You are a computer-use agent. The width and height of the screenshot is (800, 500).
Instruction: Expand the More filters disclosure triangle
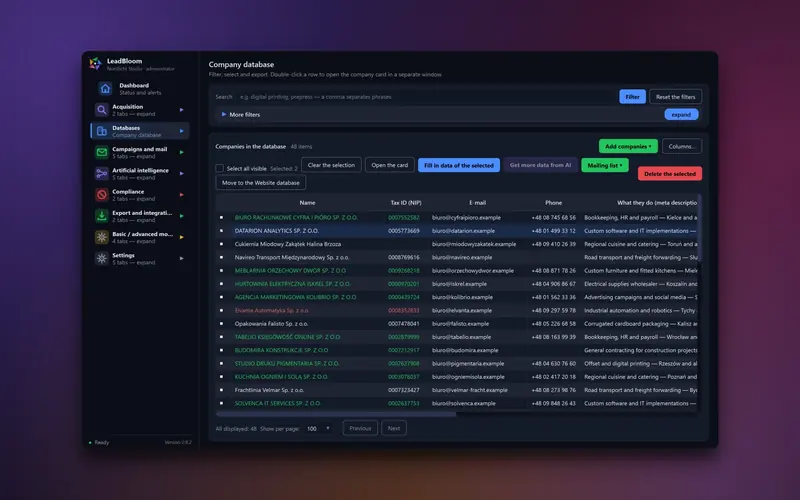[223, 114]
